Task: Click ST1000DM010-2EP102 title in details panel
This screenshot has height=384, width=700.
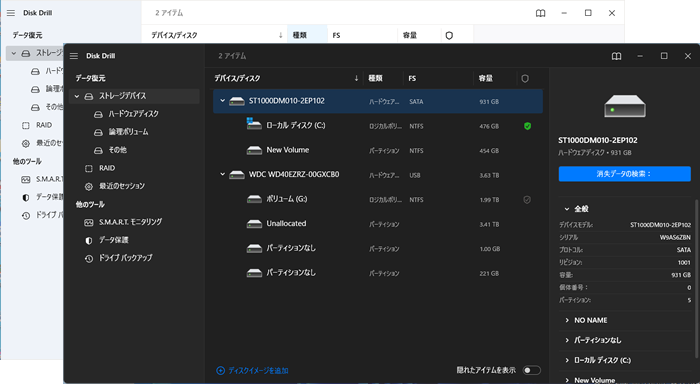Action: click(x=598, y=140)
